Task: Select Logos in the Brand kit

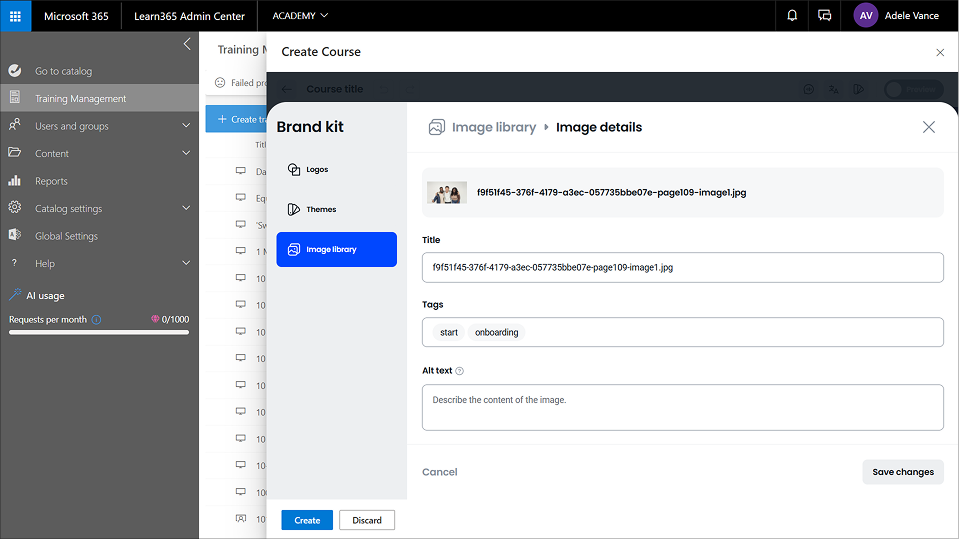Action: pyautogui.click(x=317, y=170)
